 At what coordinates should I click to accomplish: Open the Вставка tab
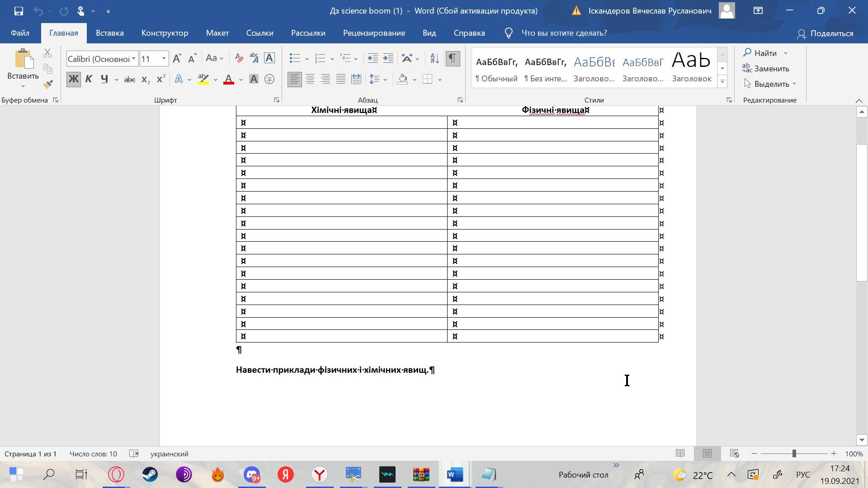[x=109, y=33]
